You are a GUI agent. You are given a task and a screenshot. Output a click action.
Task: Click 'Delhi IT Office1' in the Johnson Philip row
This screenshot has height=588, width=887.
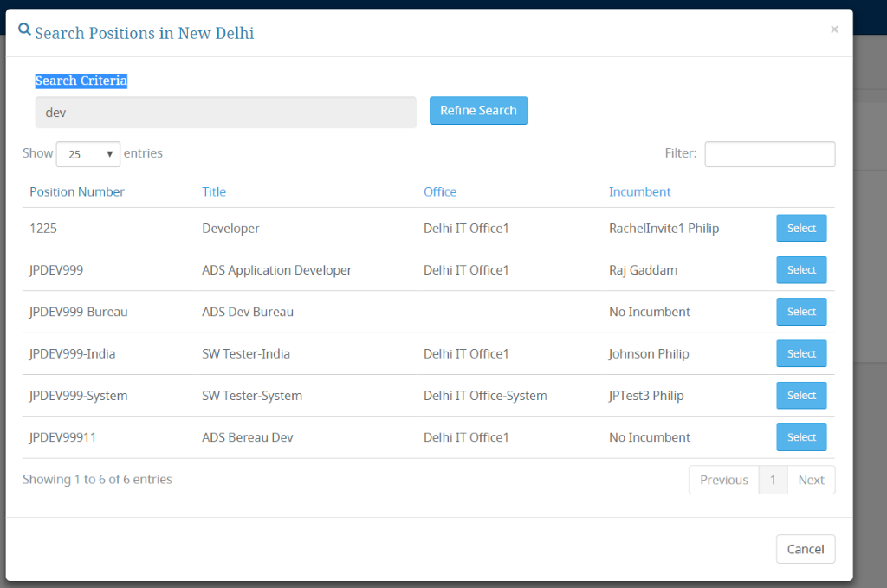tap(466, 354)
